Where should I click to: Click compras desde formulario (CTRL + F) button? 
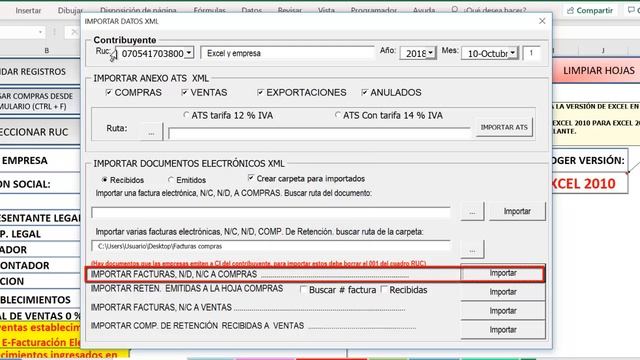(x=40, y=101)
